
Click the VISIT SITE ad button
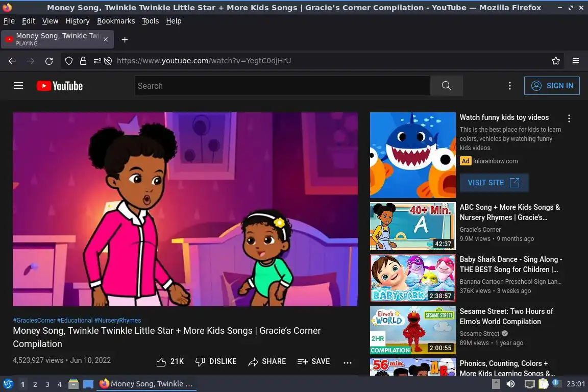tap(494, 183)
